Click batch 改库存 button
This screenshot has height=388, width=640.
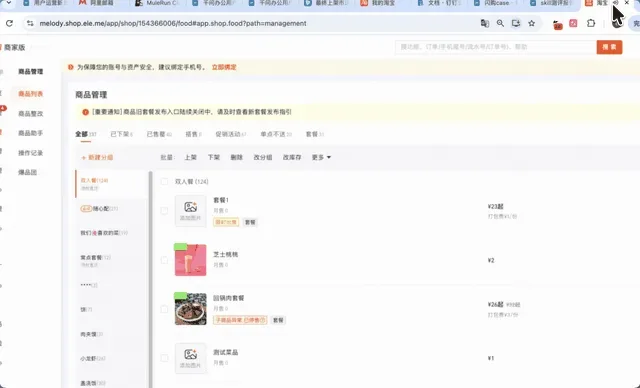coord(292,157)
